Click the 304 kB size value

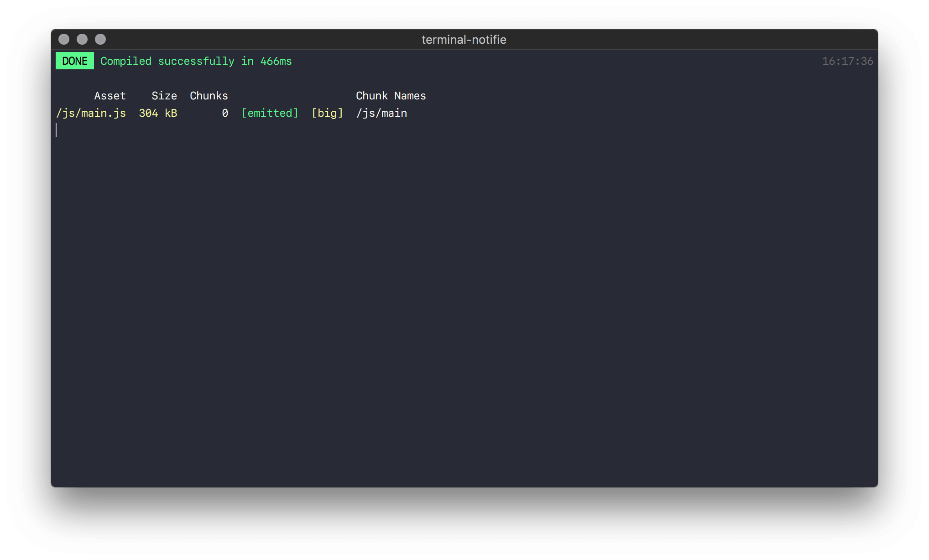point(158,113)
